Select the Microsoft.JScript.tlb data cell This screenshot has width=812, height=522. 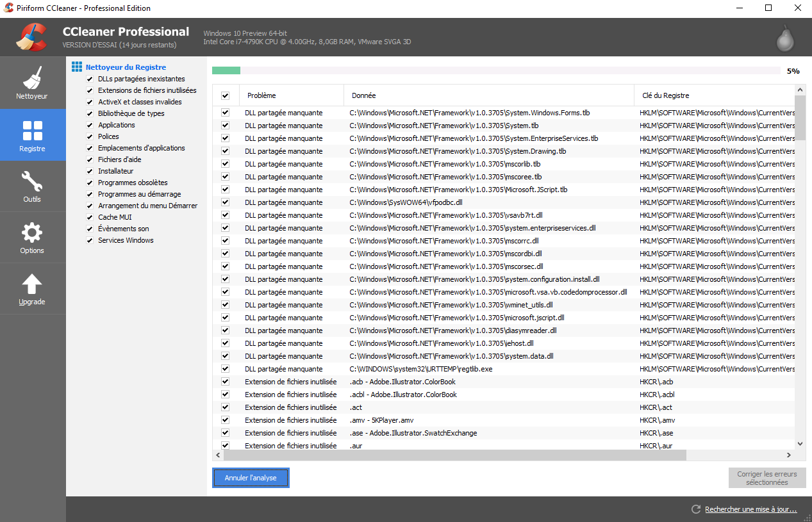[x=458, y=190]
